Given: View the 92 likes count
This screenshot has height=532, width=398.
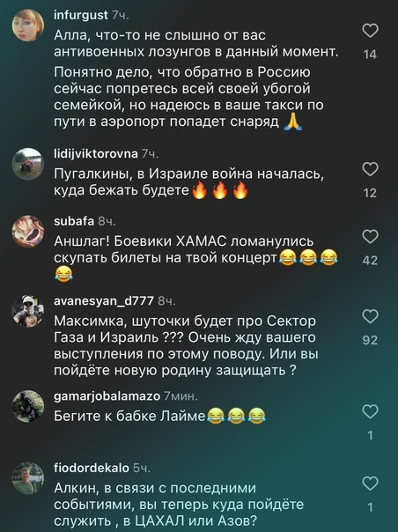Looking at the screenshot, I should pyautogui.click(x=370, y=340).
